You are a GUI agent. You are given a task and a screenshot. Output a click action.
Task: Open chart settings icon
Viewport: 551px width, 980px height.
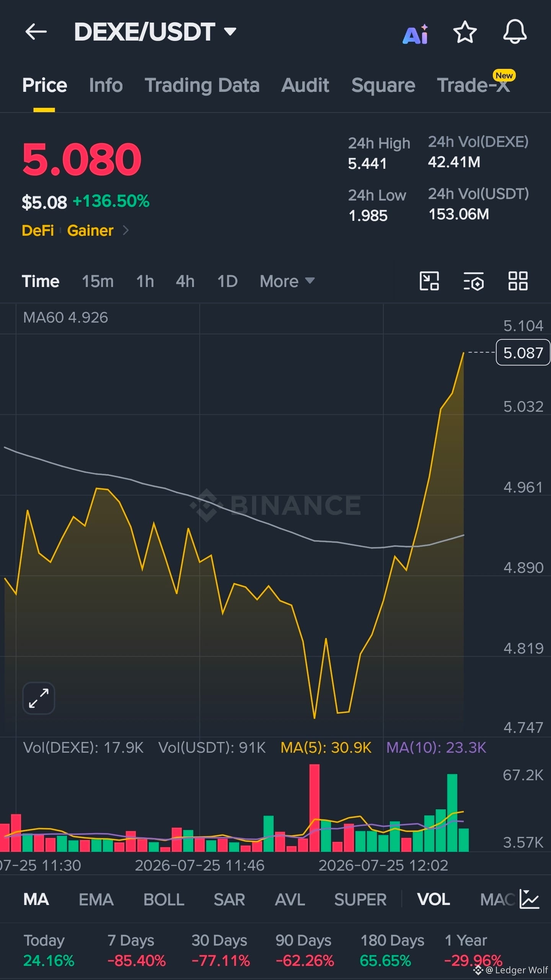click(x=473, y=281)
